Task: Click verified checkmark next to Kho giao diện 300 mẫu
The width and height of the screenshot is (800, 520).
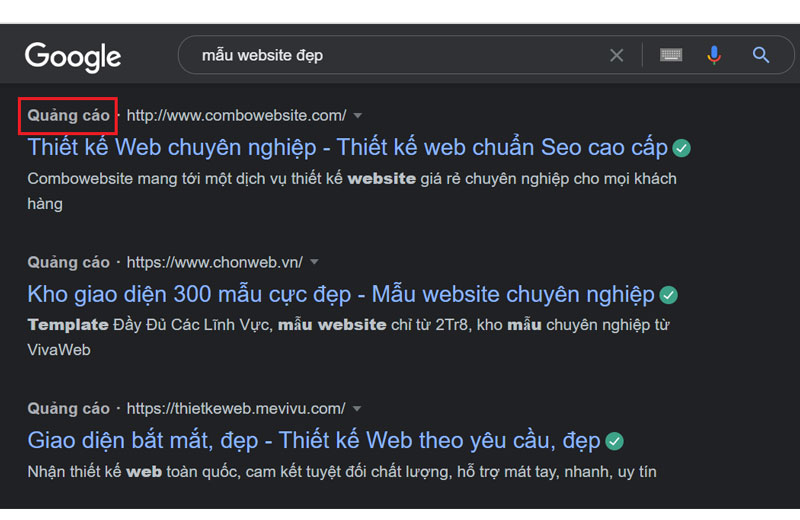Action: point(668,295)
